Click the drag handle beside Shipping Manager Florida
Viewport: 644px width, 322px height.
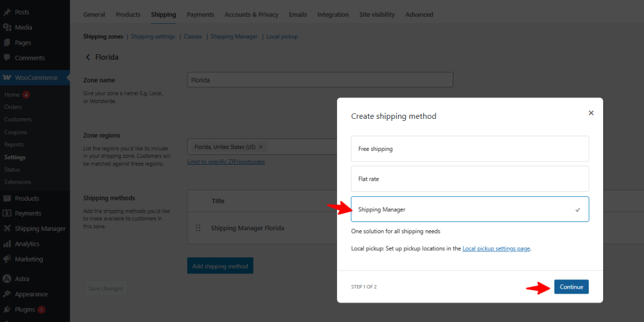(x=199, y=228)
